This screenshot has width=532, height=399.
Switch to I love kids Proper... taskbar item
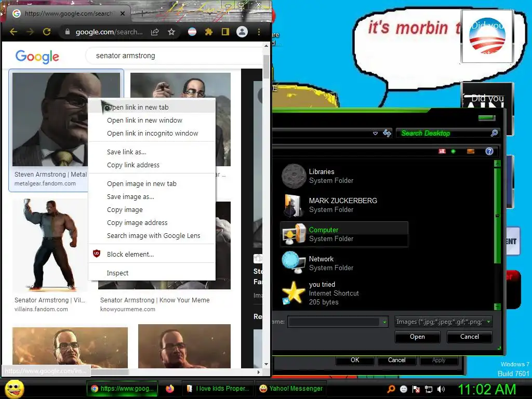[218, 389]
